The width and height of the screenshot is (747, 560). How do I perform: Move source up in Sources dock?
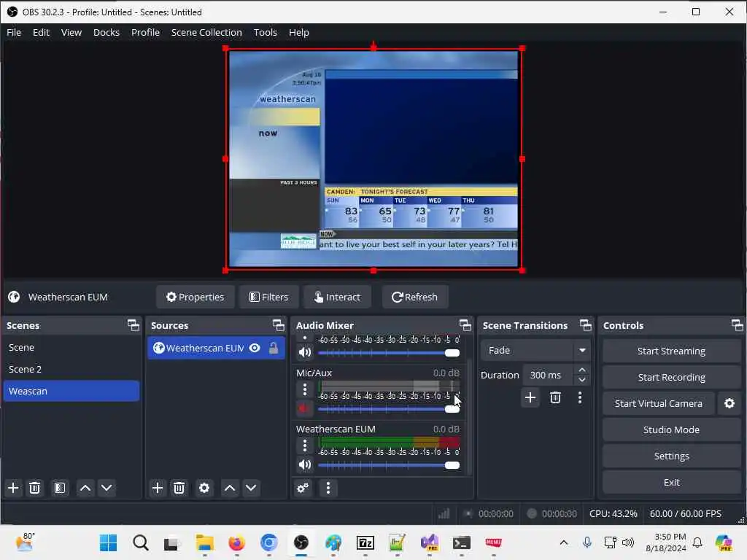pos(230,488)
